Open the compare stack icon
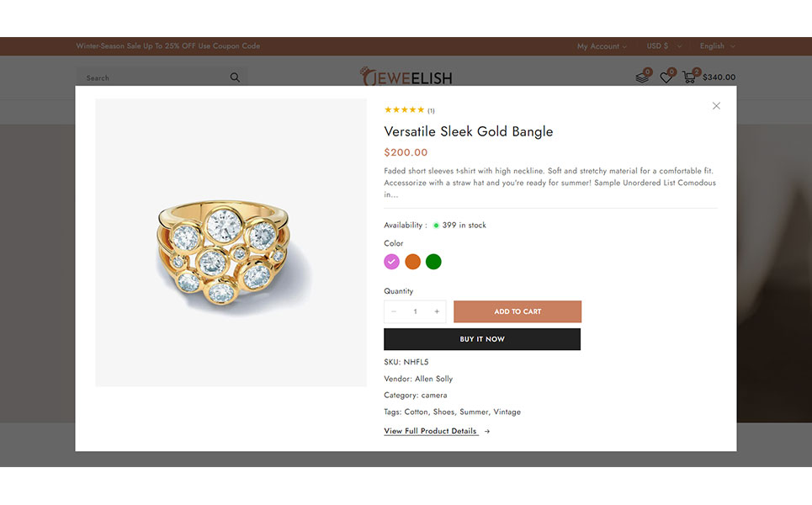Viewport: 812px width, 505px height. 642,77
